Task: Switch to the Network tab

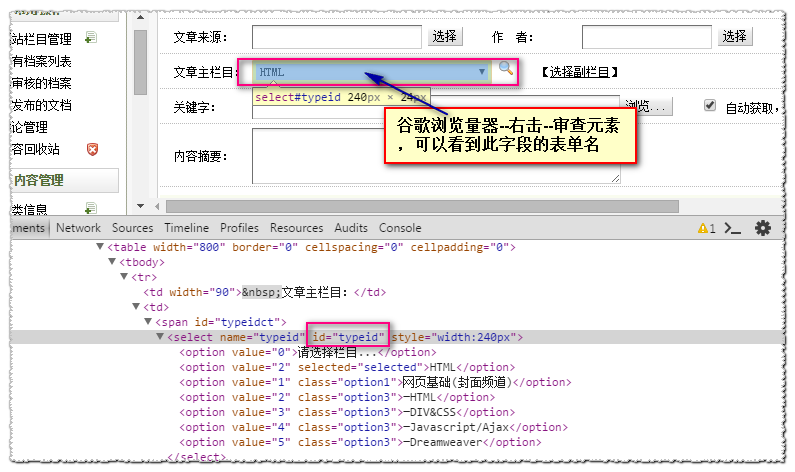Action: point(79,228)
